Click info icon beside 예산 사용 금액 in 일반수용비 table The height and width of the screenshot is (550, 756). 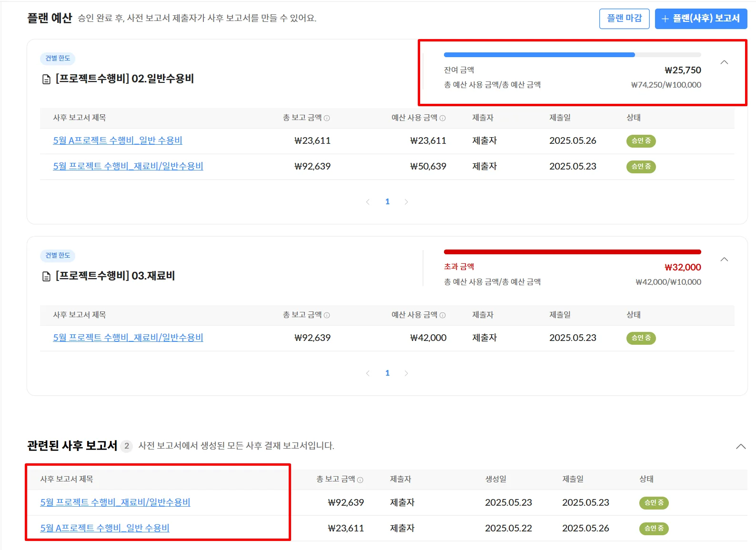(x=443, y=118)
